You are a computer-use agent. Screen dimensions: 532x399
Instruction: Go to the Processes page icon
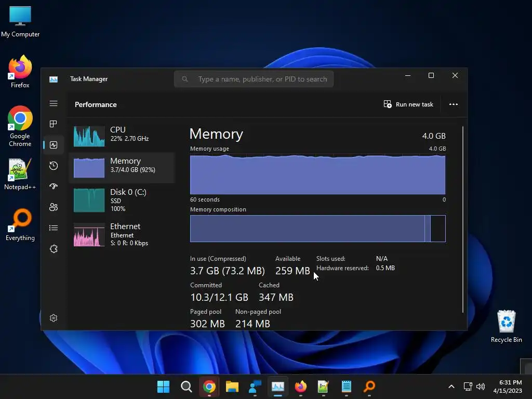pos(54,124)
